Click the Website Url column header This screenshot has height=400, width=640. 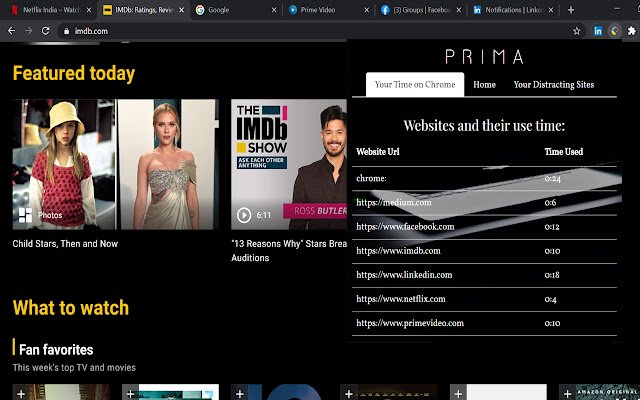(378, 152)
